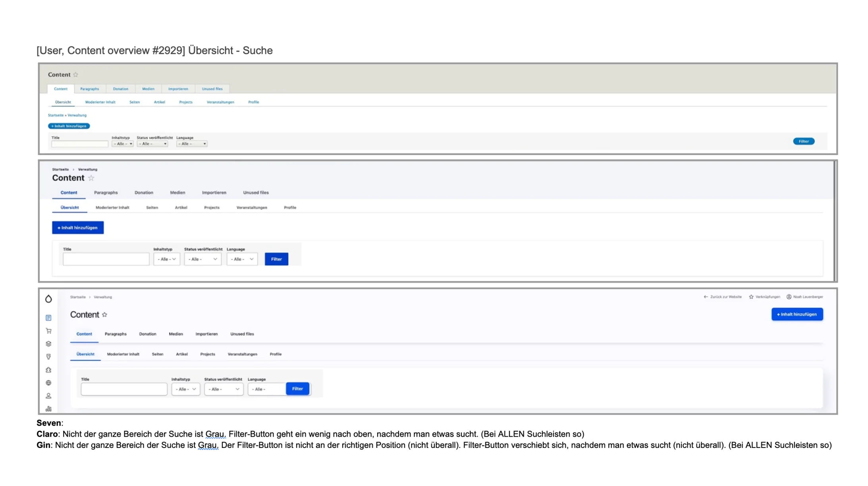Click the user avatar icon before Noah Leuenberger
The image size is (868, 486).
click(x=789, y=297)
